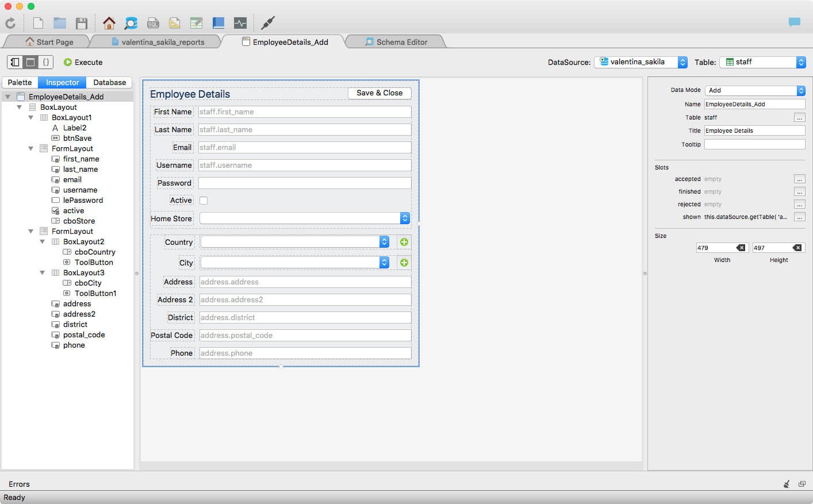Open the designer ruler-triangle toolbar icon
Viewport: 813px width, 504px height.
click(175, 23)
